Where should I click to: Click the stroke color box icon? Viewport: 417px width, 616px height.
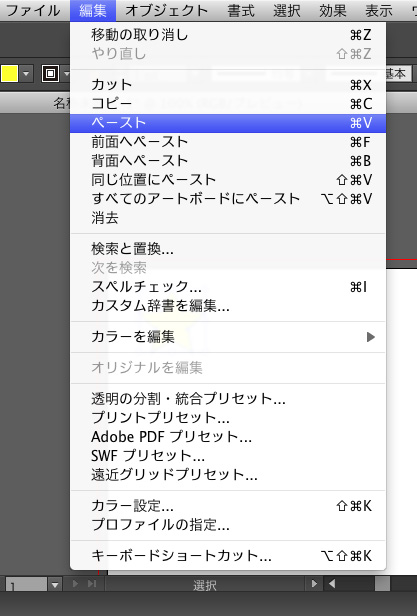click(x=50, y=73)
